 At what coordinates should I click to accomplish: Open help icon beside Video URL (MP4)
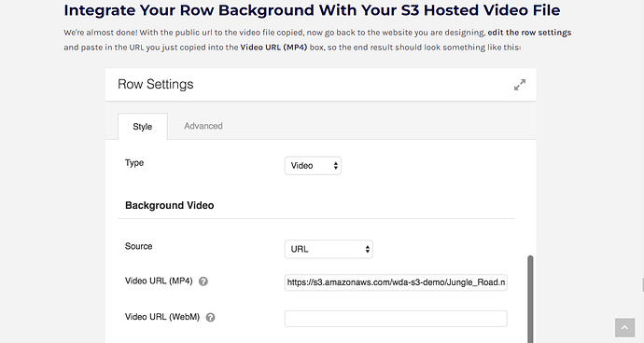coord(203,281)
